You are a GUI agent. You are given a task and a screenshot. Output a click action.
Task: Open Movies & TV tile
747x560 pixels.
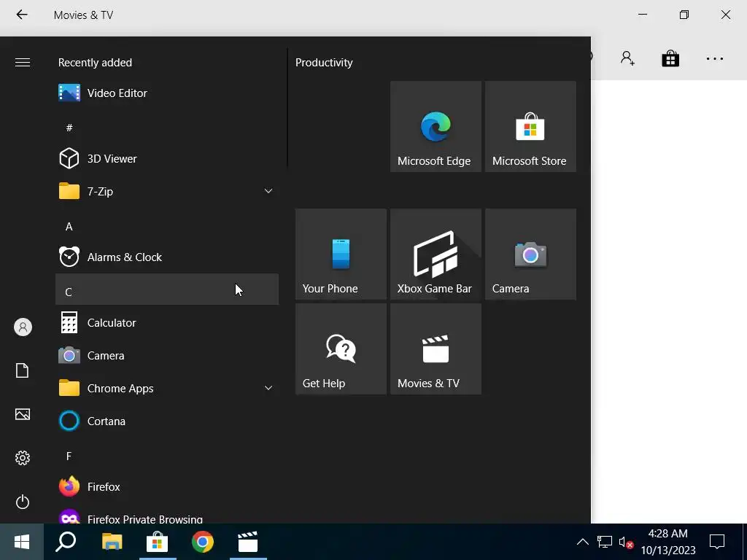click(x=436, y=349)
